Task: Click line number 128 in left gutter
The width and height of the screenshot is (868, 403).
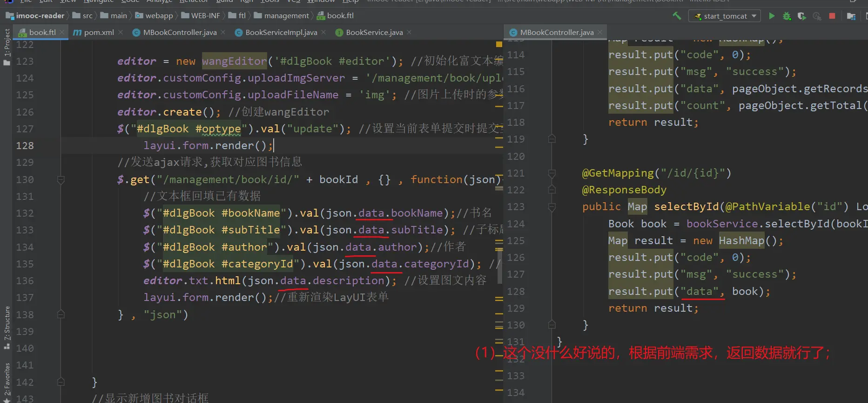Action: pos(25,146)
